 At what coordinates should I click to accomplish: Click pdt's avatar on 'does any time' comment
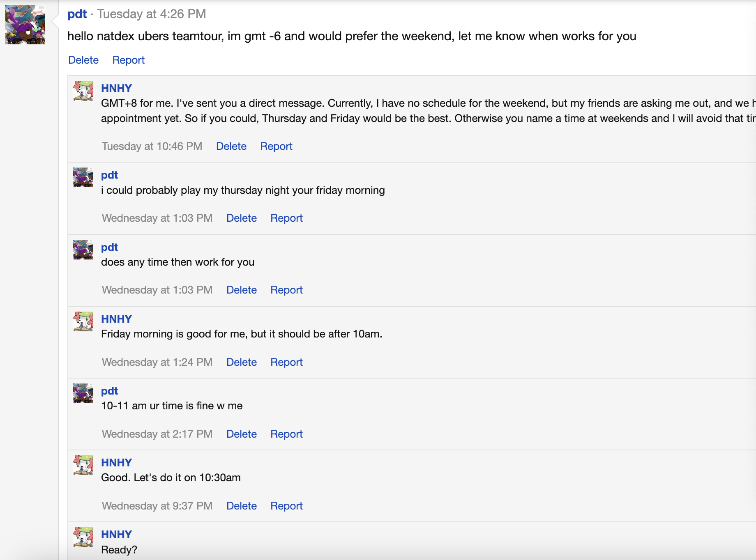(x=83, y=250)
